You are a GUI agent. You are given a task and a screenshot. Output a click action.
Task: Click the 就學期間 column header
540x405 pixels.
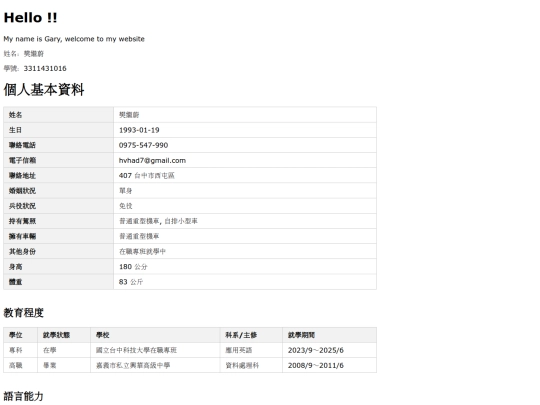coord(301,335)
